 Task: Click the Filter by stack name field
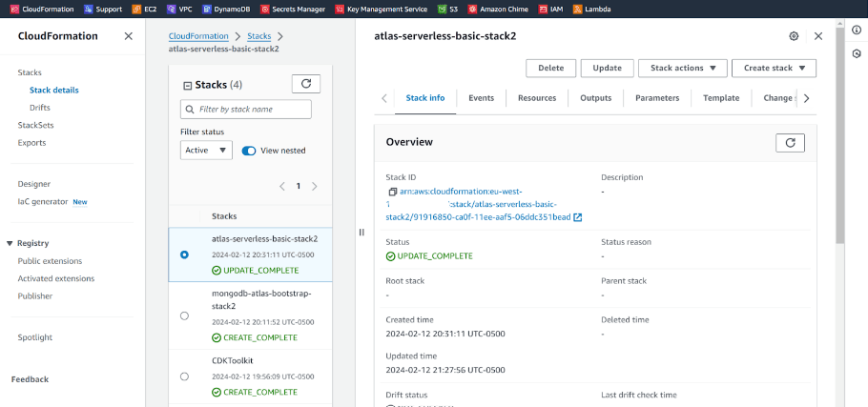click(245, 110)
